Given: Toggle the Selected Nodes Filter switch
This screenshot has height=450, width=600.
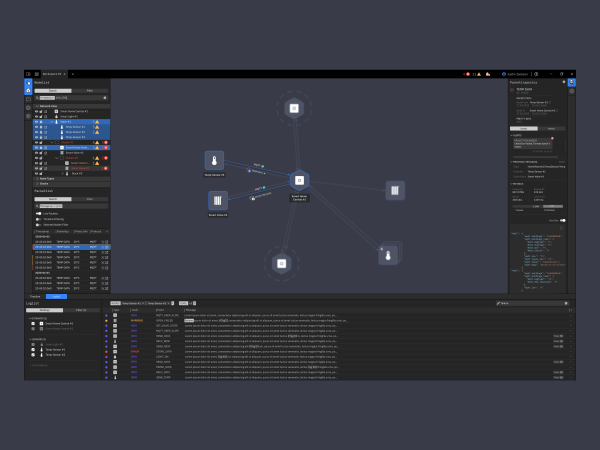Looking at the screenshot, I should pos(38,225).
